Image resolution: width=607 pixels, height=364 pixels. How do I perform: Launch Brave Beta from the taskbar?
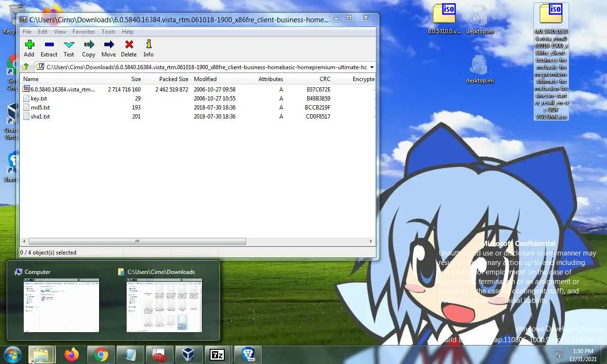click(248, 355)
